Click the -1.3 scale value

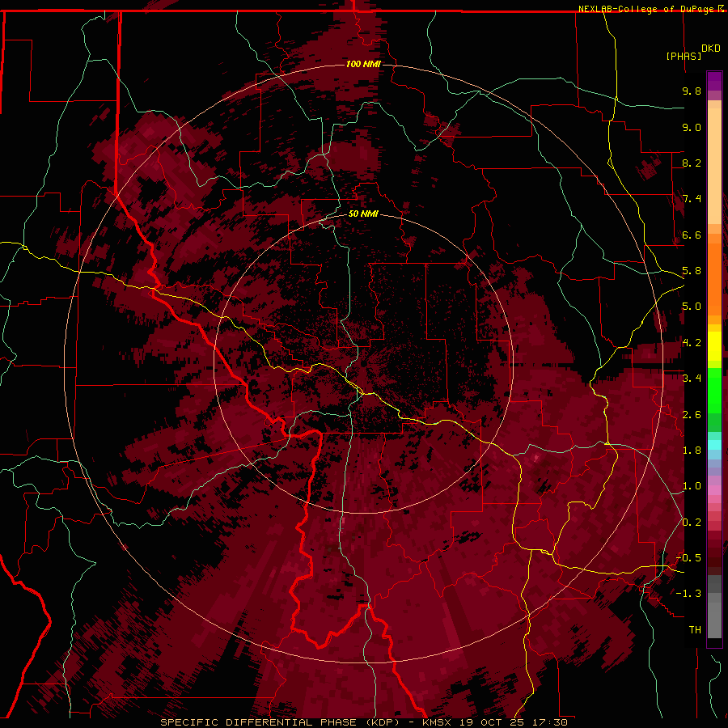pos(688,594)
